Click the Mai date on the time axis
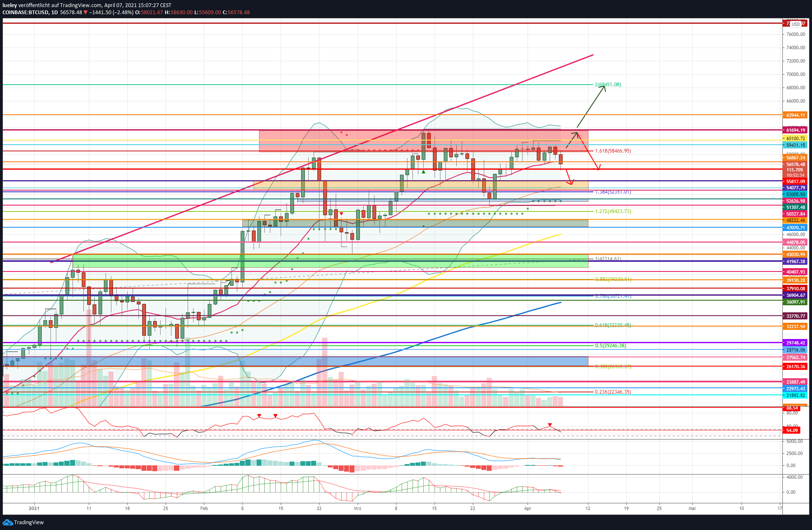 692,508
